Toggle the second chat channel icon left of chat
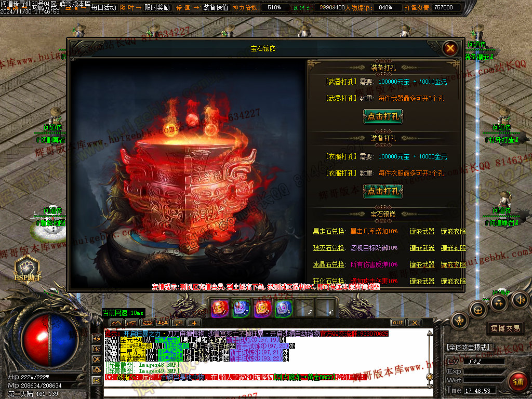This screenshot has width=532, height=399. coord(96,349)
